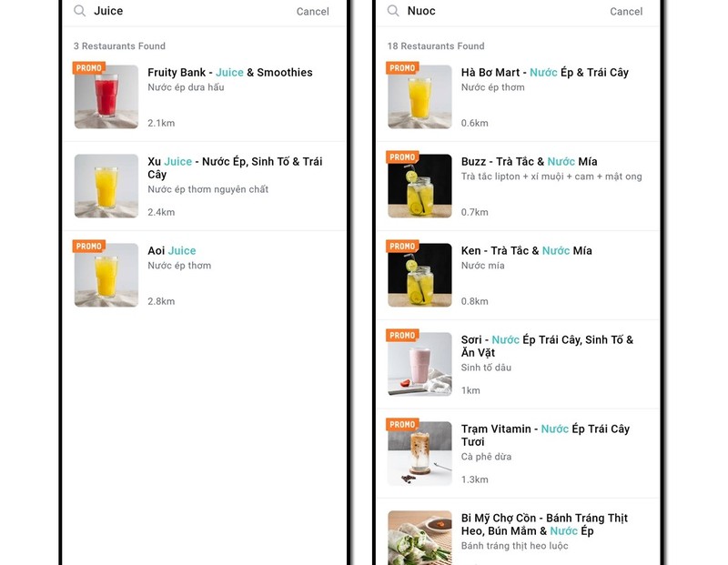Image resolution: width=728 pixels, height=565 pixels.
Task: Click the search magnifier icon beside Juice
Action: [80, 11]
